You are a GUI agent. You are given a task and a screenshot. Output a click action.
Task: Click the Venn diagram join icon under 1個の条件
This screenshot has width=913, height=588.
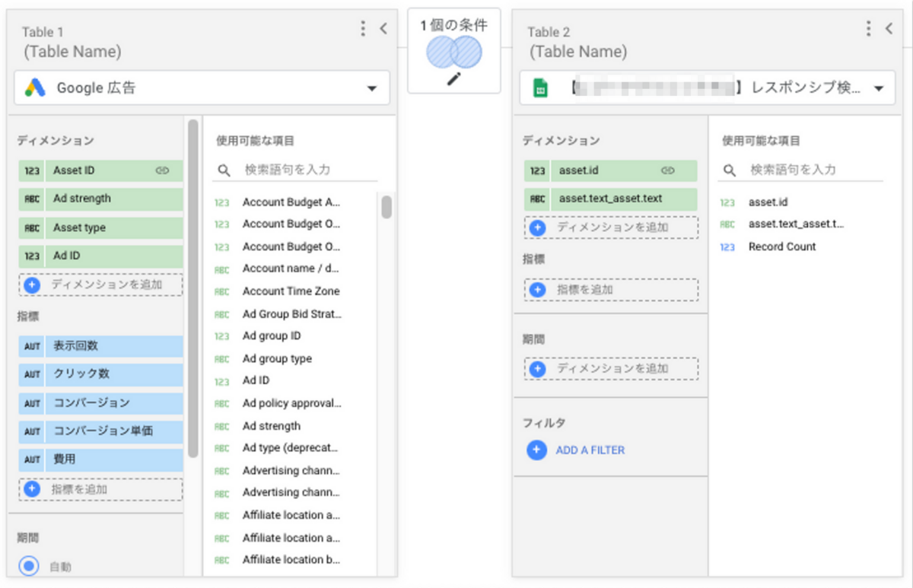pyautogui.click(x=453, y=50)
